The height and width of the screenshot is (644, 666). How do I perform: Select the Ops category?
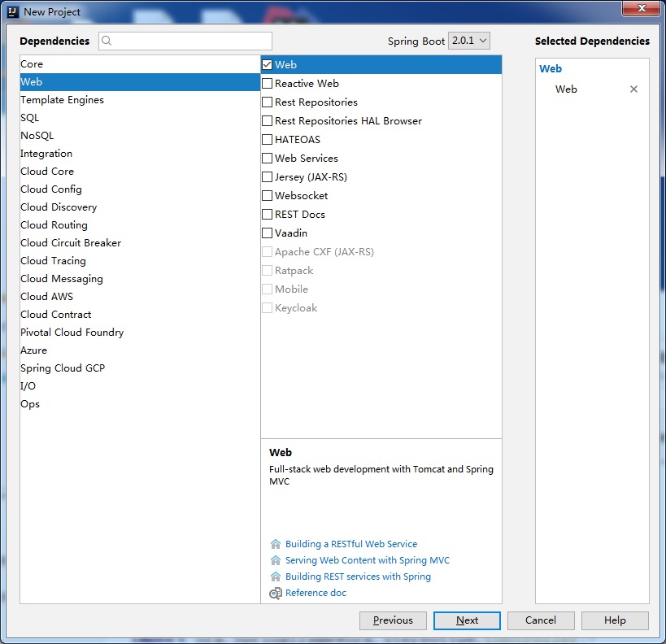140,403
